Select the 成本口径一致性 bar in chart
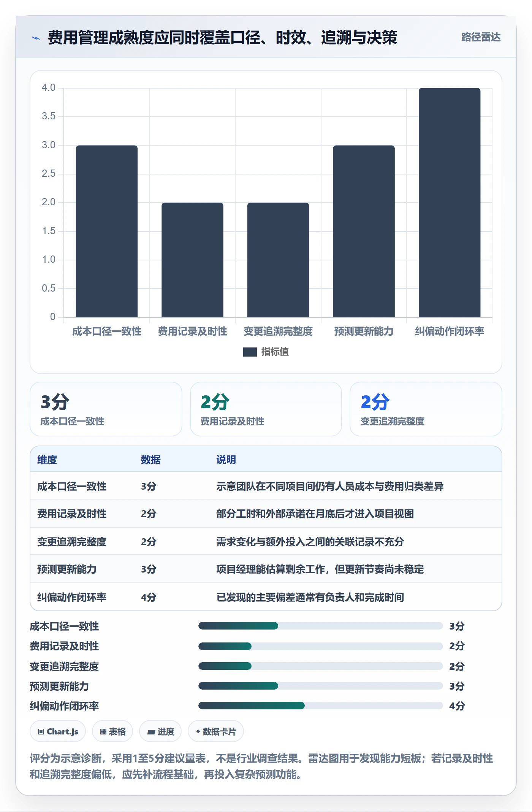532x812 pixels. tap(107, 231)
